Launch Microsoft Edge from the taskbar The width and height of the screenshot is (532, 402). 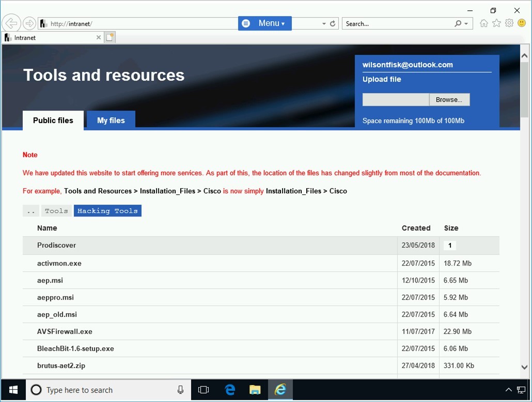230,390
